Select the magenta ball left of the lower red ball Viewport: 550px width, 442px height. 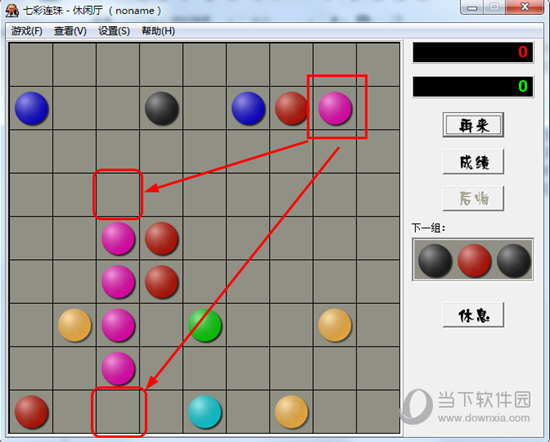click(x=118, y=282)
